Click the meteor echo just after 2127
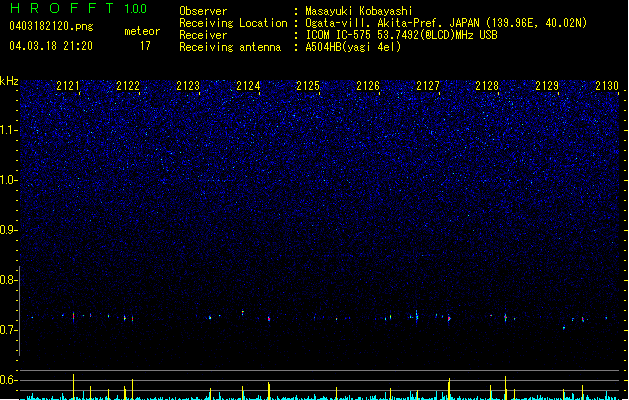 [x=449, y=319]
